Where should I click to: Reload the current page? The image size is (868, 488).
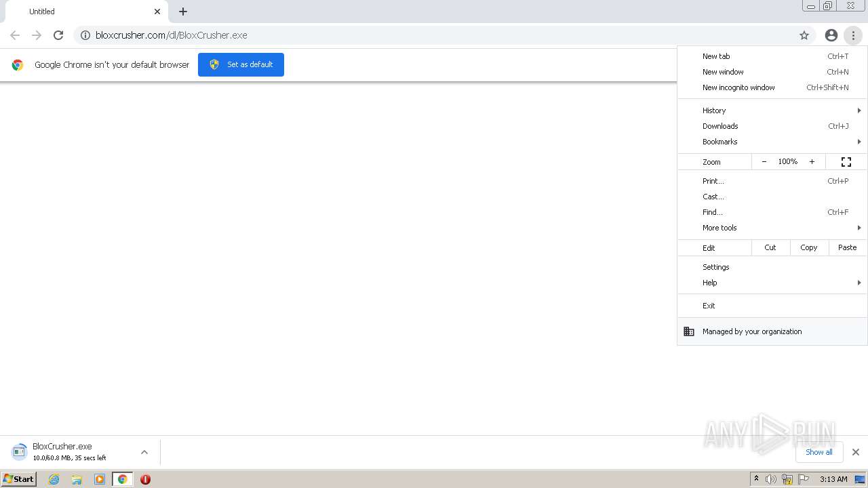point(58,35)
